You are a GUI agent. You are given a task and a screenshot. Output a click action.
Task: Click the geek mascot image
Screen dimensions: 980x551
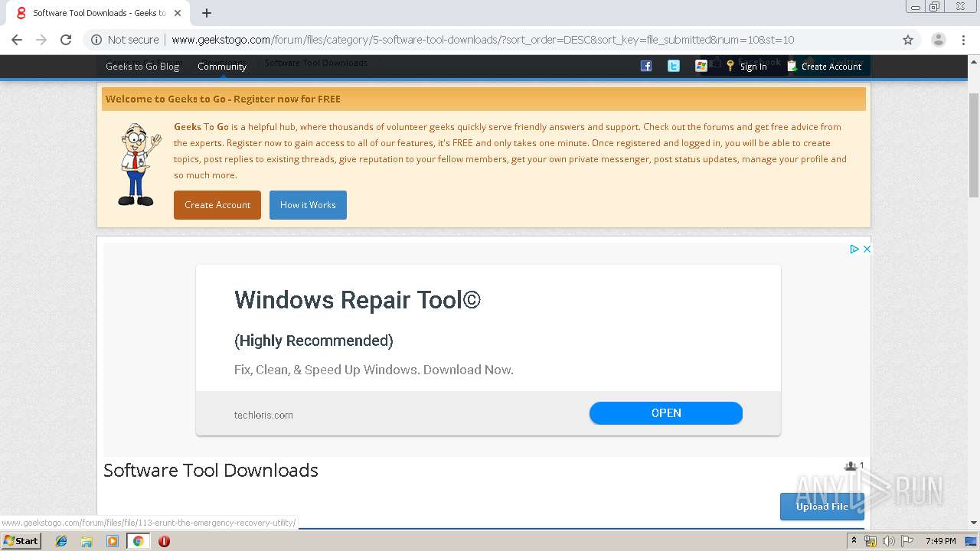[139, 165]
